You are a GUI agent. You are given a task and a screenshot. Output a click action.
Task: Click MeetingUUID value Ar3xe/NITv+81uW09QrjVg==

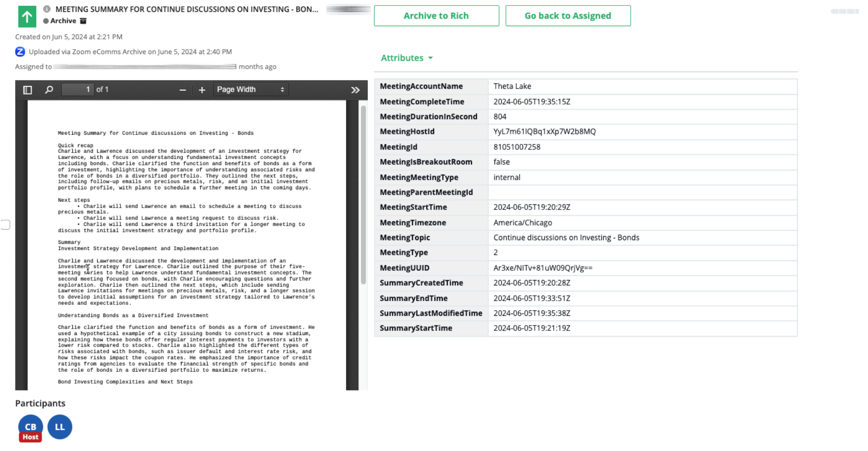(x=543, y=268)
